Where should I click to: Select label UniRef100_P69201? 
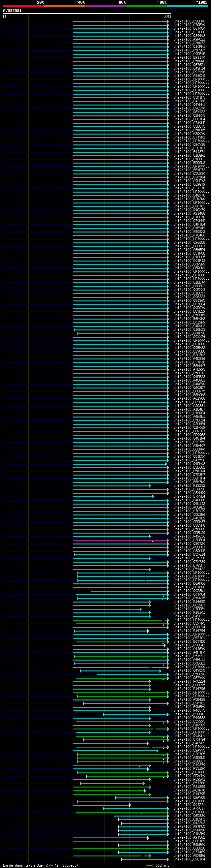point(190,780)
